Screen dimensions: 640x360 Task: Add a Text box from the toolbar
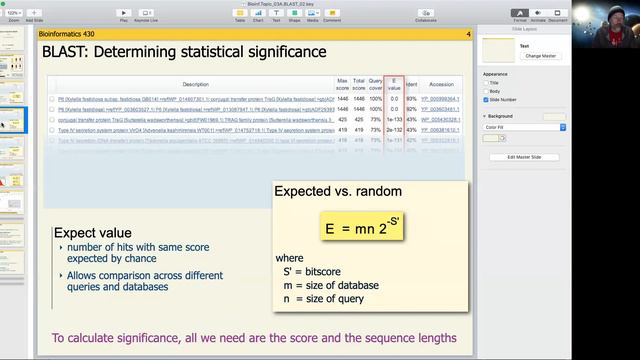[276, 13]
